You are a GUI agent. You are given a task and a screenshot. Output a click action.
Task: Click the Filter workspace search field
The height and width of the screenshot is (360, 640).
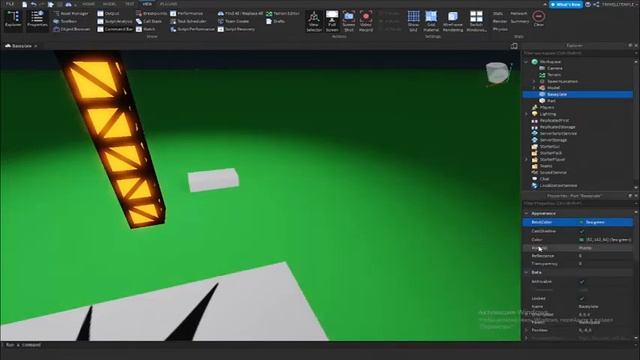pos(578,53)
